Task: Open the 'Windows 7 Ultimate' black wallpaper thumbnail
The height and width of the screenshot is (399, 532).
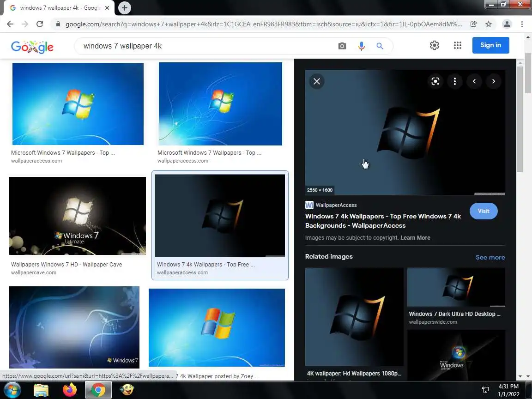Action: click(78, 216)
